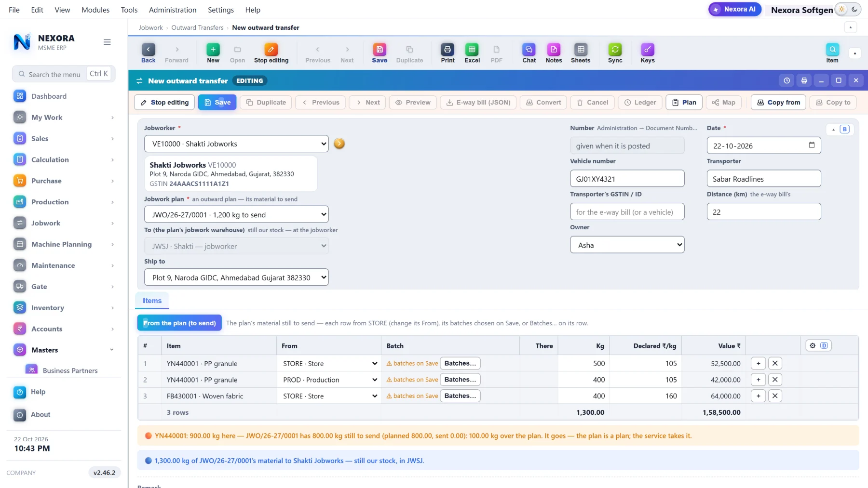Click the green New toolbar icon
The image size is (868, 488).
[x=213, y=53]
